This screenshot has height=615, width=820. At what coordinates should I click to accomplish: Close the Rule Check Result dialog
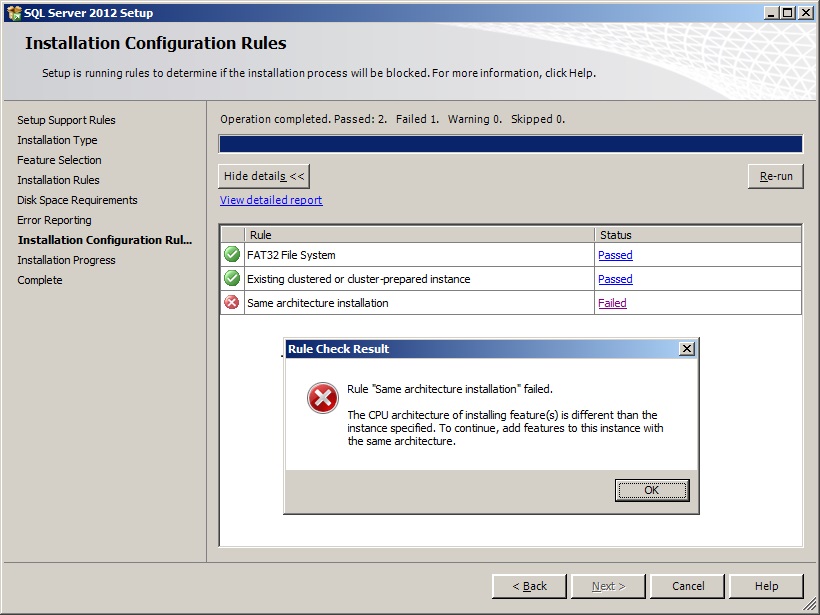[x=686, y=348]
